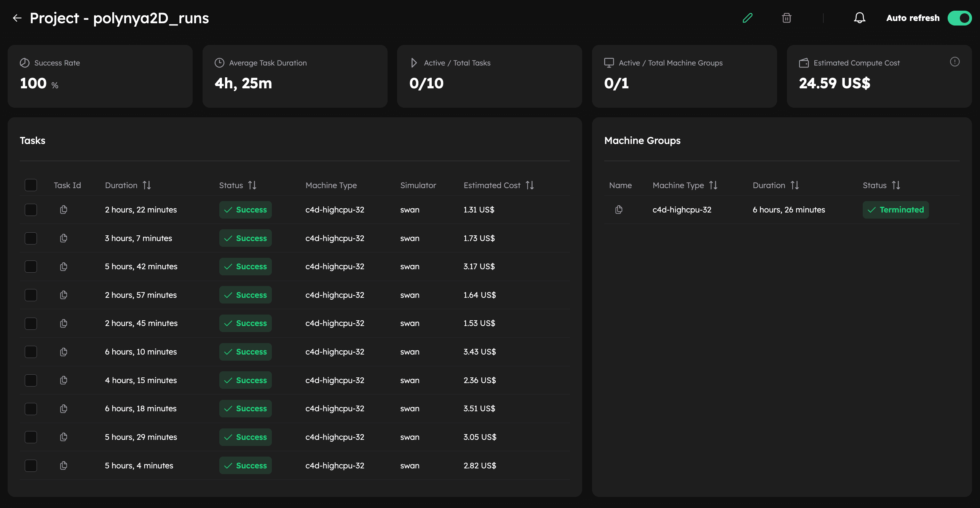Sort machine groups by Machine Type

tap(713, 185)
